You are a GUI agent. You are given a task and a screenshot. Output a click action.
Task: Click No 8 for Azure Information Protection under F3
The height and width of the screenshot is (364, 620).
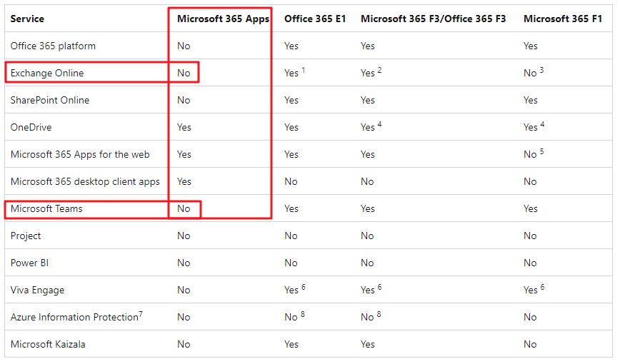pyautogui.click(x=371, y=316)
